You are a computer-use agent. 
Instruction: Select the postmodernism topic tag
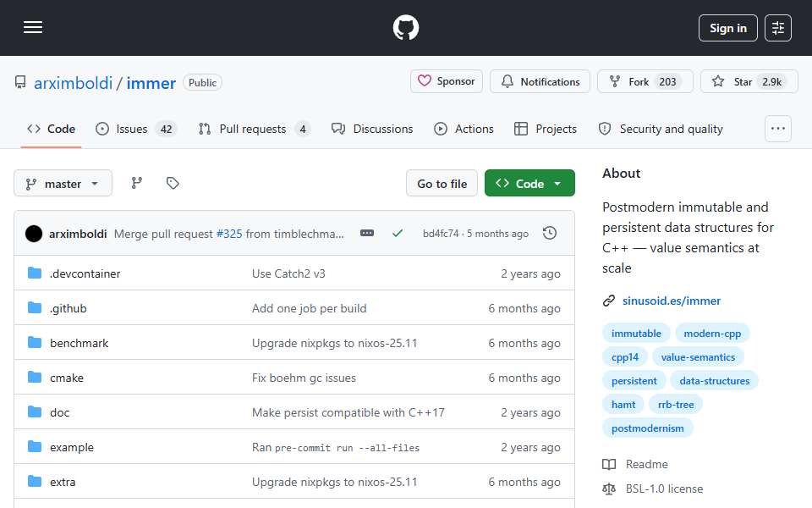coord(647,428)
